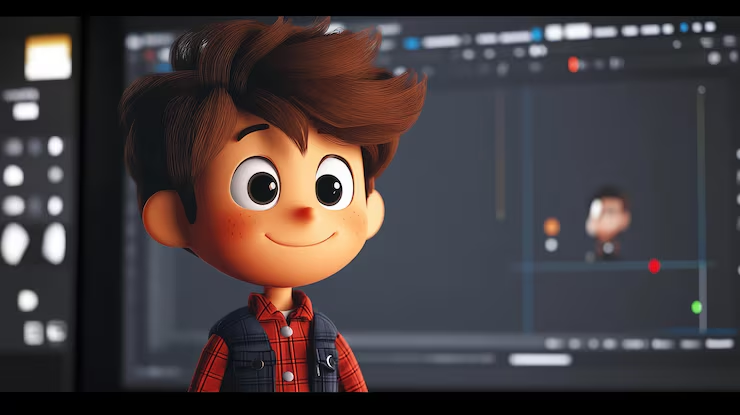The width and height of the screenshot is (740, 415).
Task: Click the large white oval shape on left
Action: [14, 243]
